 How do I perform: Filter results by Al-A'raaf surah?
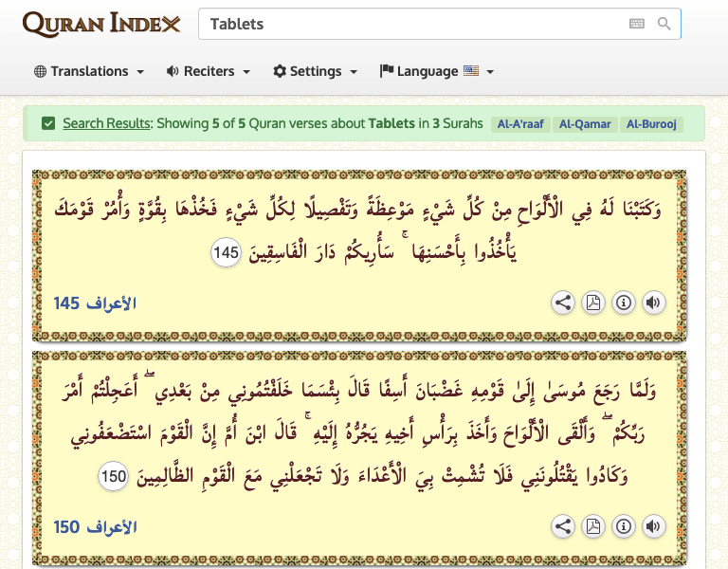coord(520,124)
